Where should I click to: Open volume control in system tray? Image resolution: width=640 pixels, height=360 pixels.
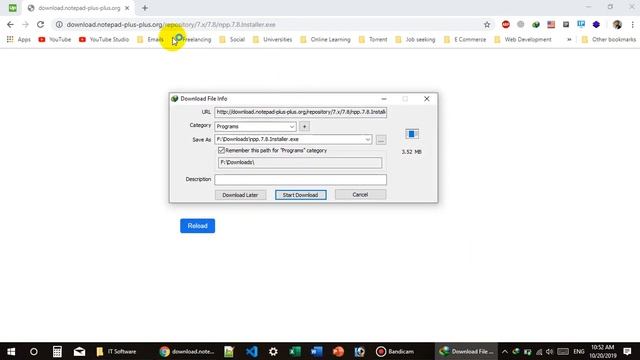[x=549, y=351]
